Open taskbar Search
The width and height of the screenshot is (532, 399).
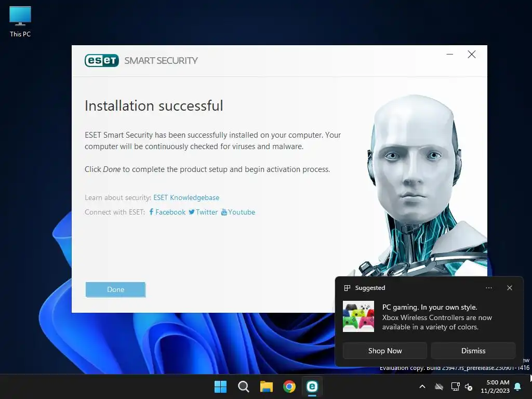[243, 387]
